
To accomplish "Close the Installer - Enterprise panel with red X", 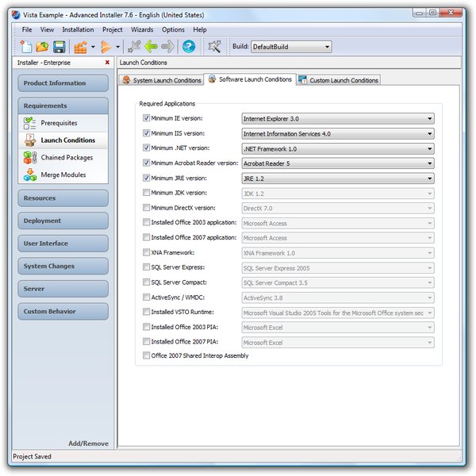I will click(107, 62).
